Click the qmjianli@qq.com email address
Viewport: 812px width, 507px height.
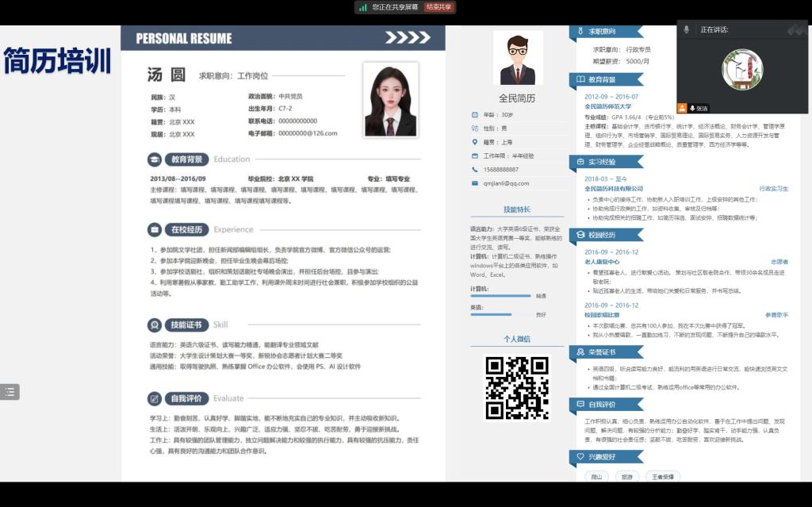(506, 183)
